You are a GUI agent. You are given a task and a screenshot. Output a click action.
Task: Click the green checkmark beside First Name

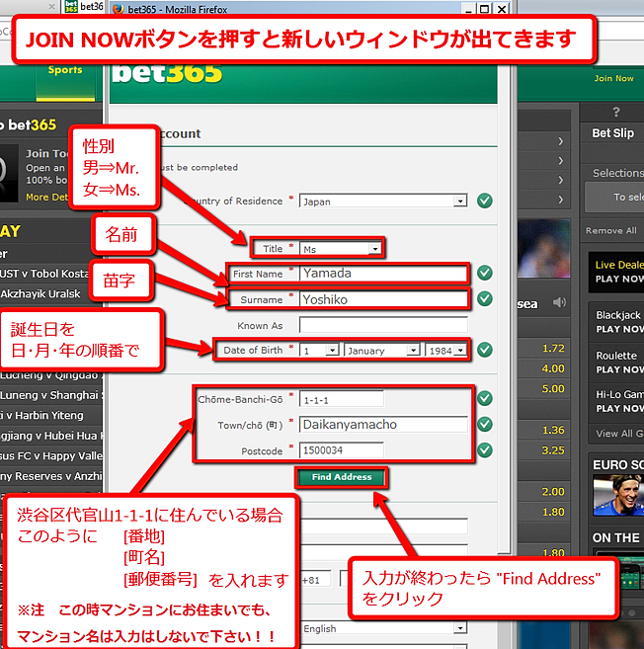485,273
